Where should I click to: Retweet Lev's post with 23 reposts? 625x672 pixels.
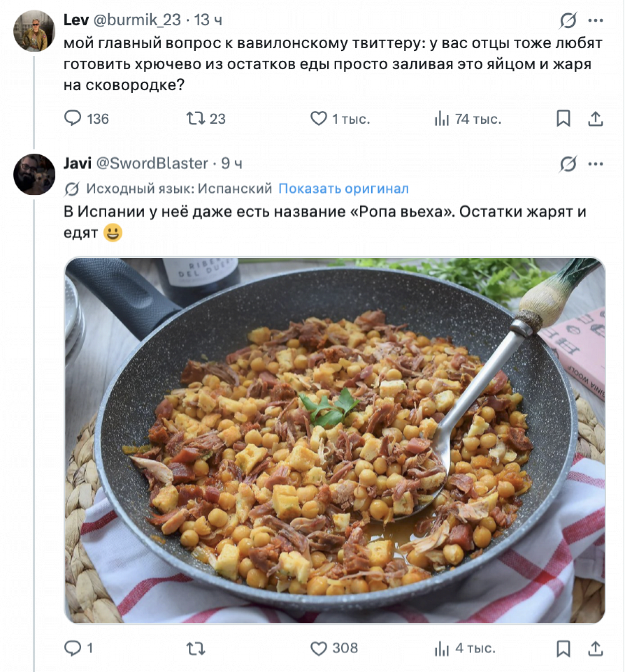pyautogui.click(x=195, y=118)
